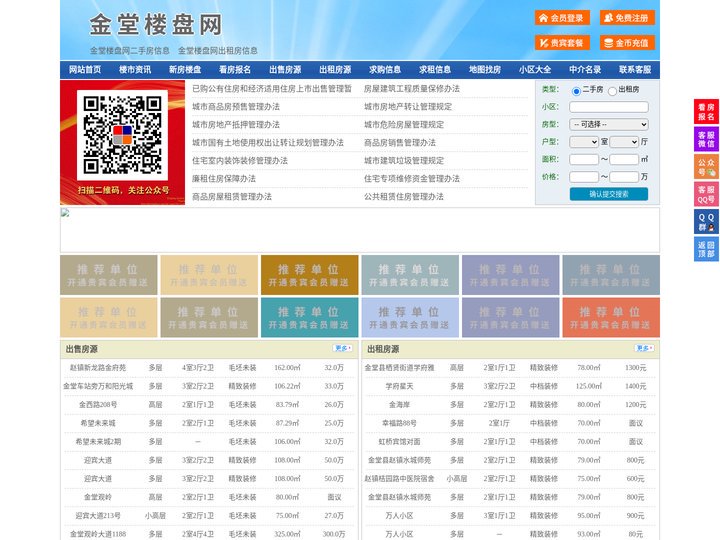The image size is (720, 540).
Task: Focus the 小区 text input field
Action: coord(609,107)
